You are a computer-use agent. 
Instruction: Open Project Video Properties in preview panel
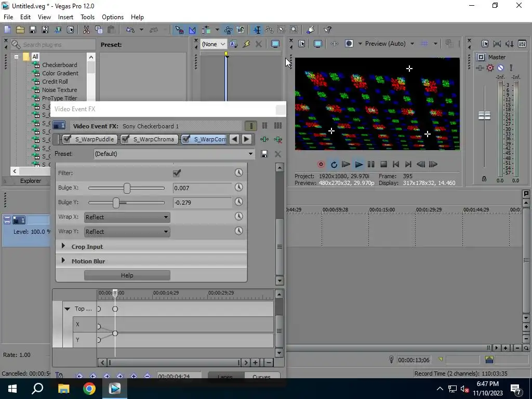302,44
